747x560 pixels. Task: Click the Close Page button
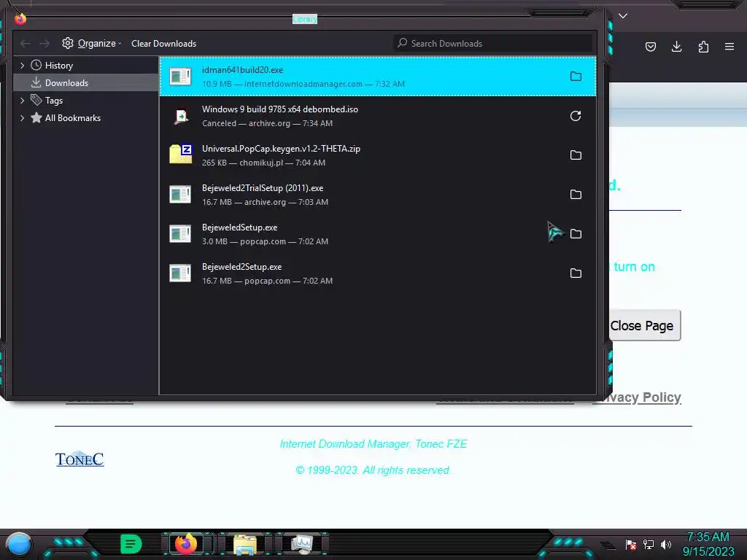tap(645, 326)
